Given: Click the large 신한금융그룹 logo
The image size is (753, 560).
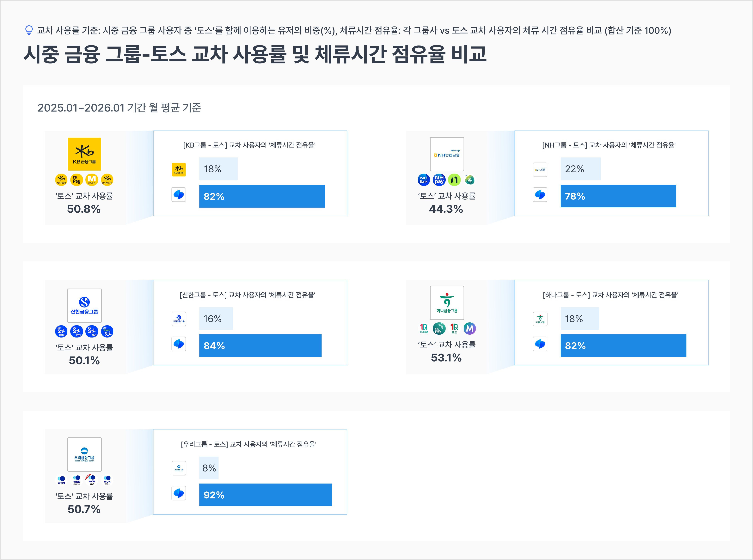Looking at the screenshot, I should [x=84, y=306].
